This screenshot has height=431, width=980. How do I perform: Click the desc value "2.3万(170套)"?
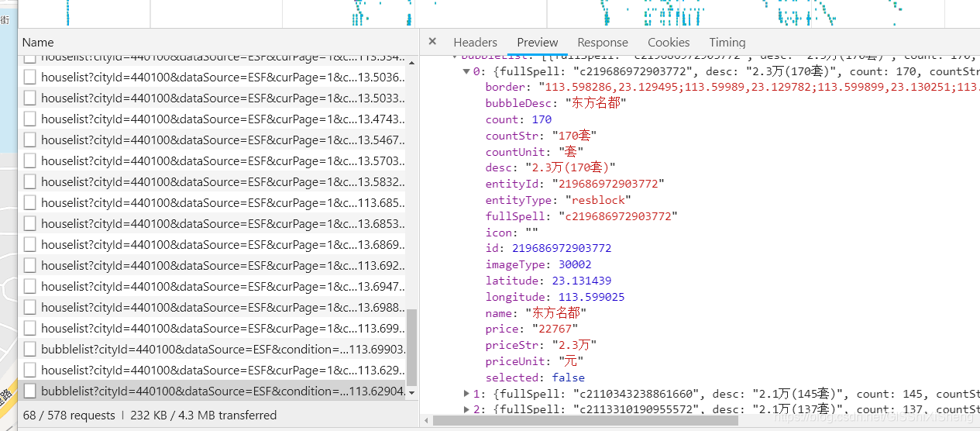coord(569,167)
